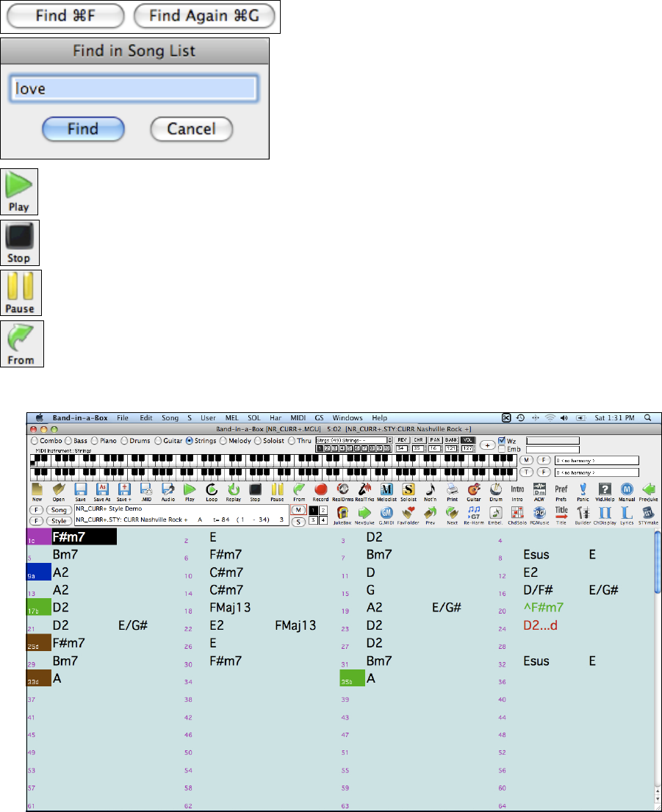The width and height of the screenshot is (662, 812).
Task: Open the Soloist selection icon
Action: tap(409, 492)
